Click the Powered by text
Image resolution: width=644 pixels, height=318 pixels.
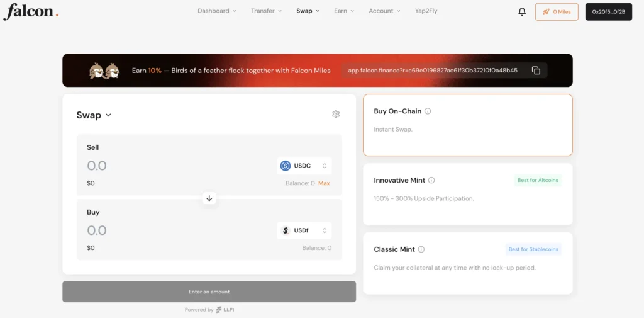(199, 310)
